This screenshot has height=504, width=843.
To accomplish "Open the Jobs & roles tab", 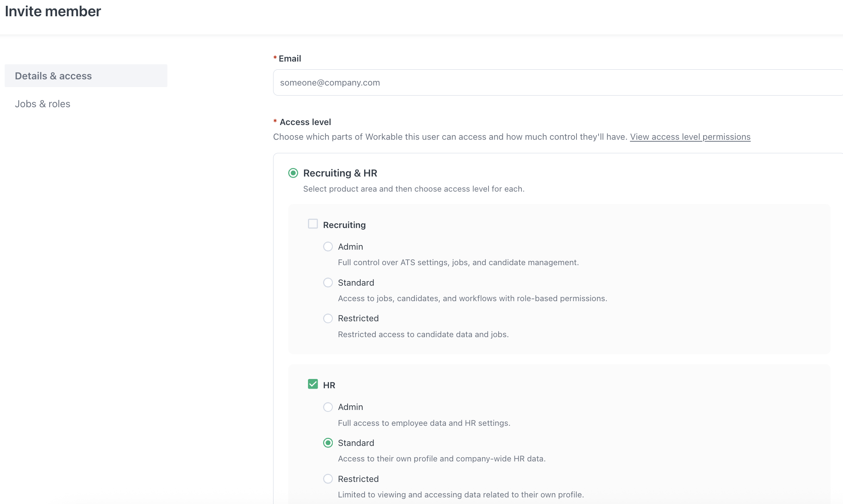I will [x=43, y=104].
